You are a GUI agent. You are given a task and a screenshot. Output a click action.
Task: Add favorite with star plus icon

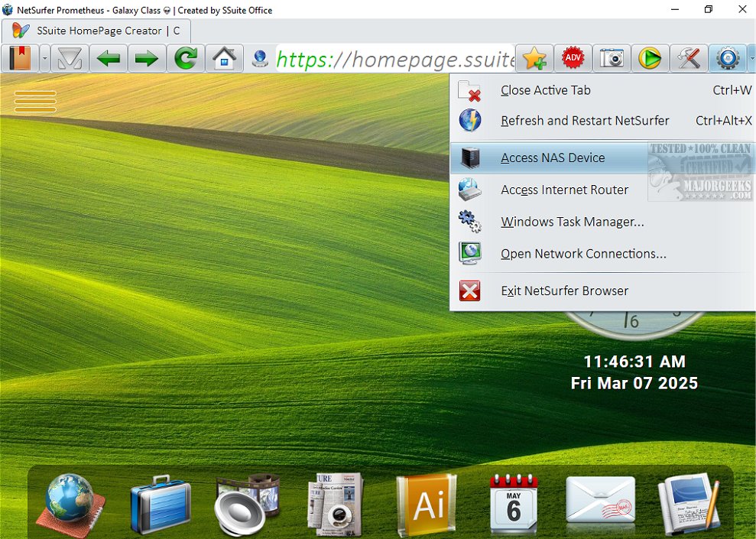pos(534,58)
